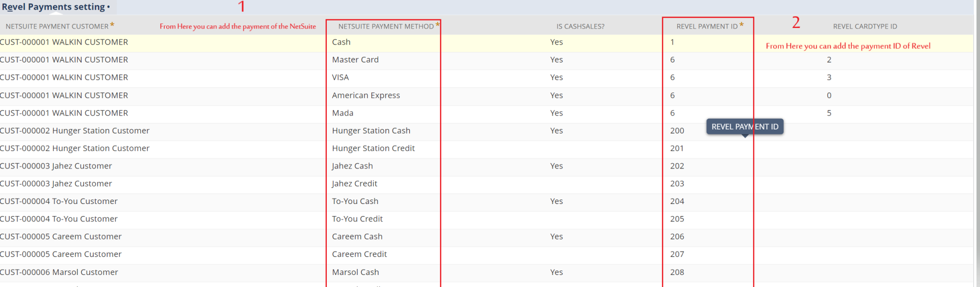This screenshot has width=980, height=287.
Task: Select the Jahez Cash cell
Action: 352,166
